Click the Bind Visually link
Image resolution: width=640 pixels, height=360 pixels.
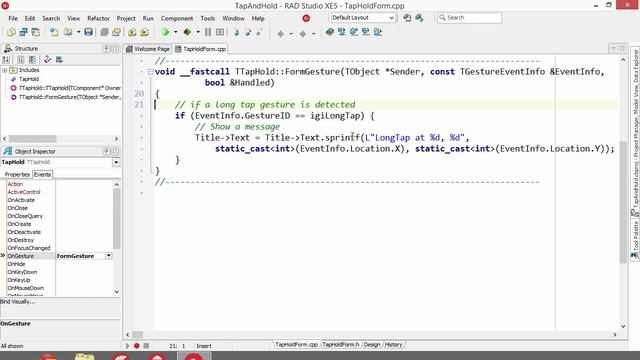[17, 302]
